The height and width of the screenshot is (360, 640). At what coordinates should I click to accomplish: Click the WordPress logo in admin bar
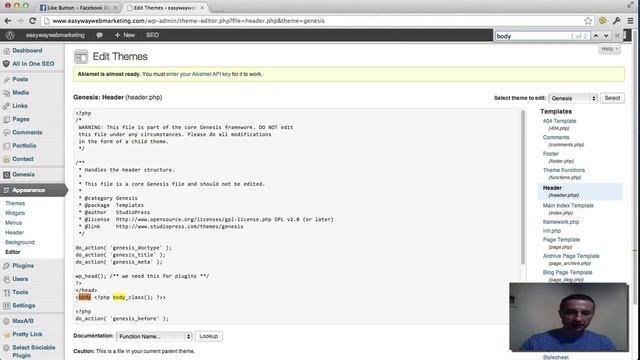point(10,35)
